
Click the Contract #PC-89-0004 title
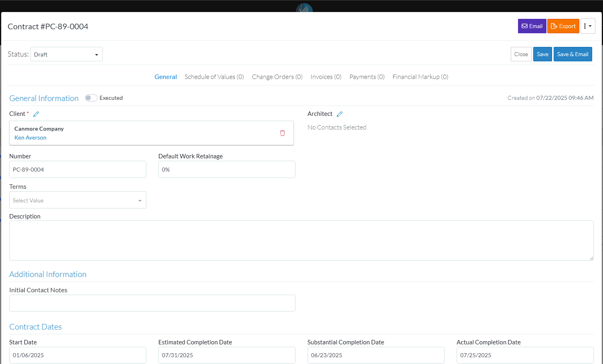coord(48,26)
